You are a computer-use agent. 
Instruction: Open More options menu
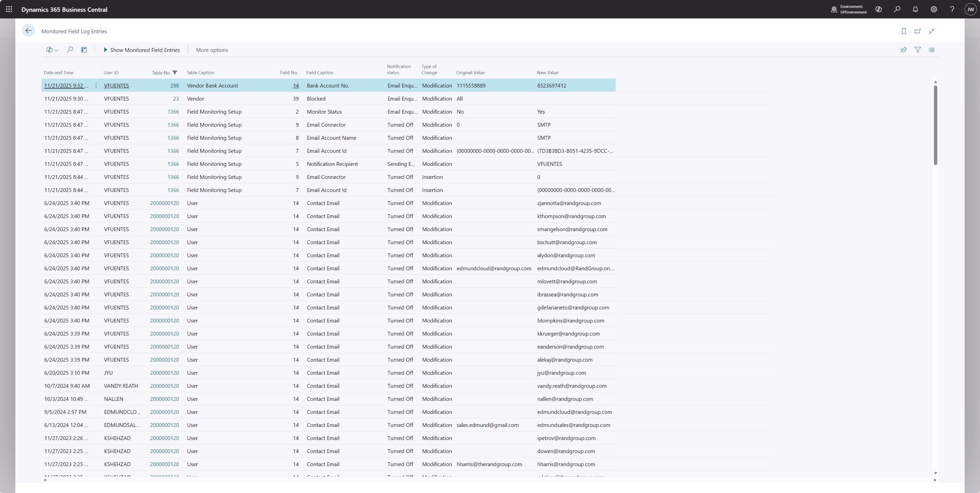click(212, 50)
